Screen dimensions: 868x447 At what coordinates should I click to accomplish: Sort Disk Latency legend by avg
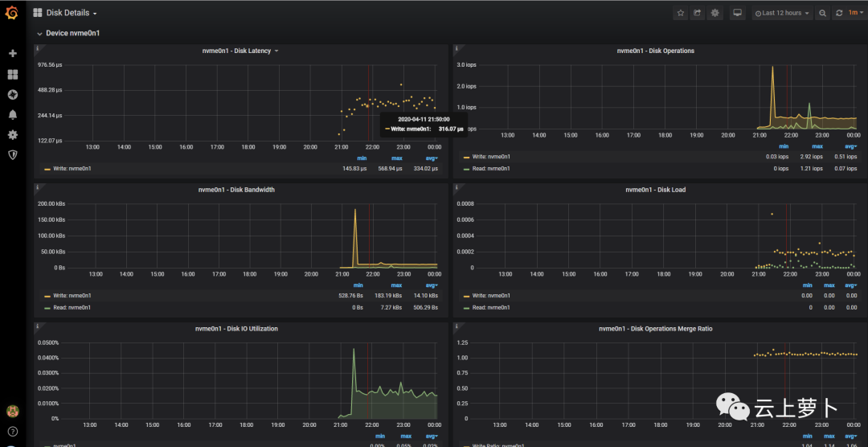pos(432,158)
